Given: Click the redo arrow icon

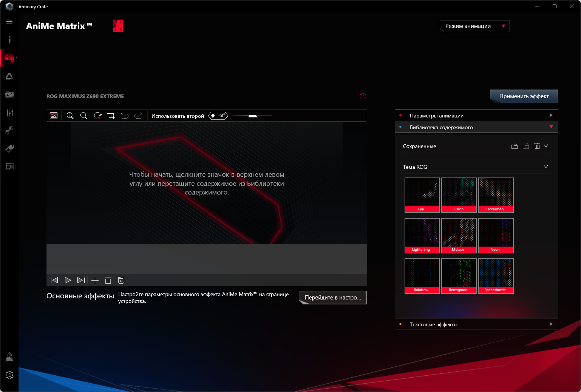Looking at the screenshot, I should 138,116.
